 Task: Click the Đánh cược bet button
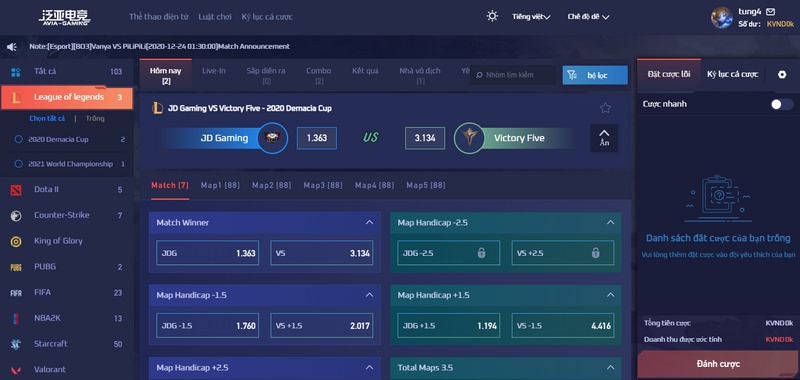pos(718,364)
